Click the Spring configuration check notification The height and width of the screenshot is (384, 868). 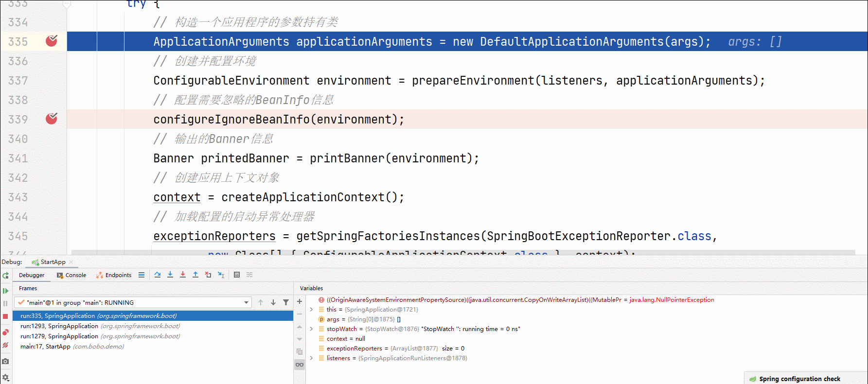click(799, 379)
